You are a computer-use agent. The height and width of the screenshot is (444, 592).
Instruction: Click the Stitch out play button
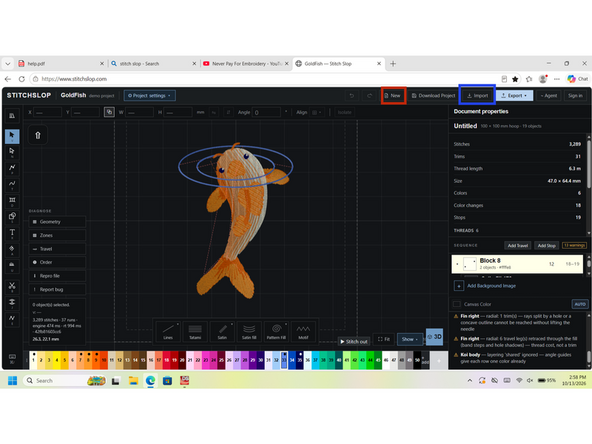pos(354,341)
